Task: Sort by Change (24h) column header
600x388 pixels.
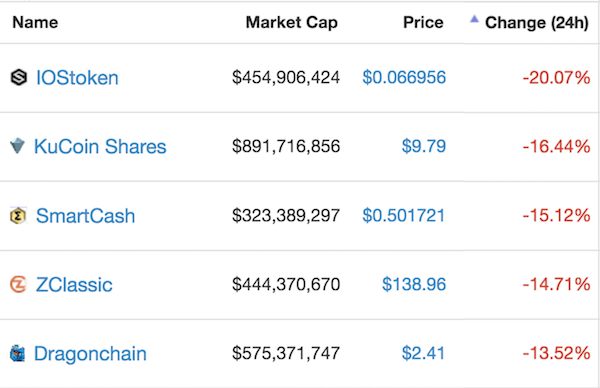Action: [x=536, y=23]
